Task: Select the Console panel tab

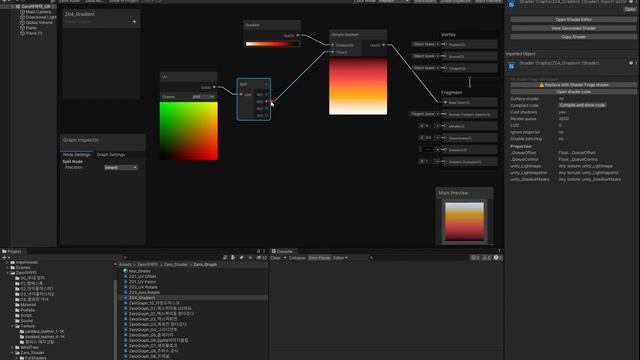Action: click(x=282, y=251)
